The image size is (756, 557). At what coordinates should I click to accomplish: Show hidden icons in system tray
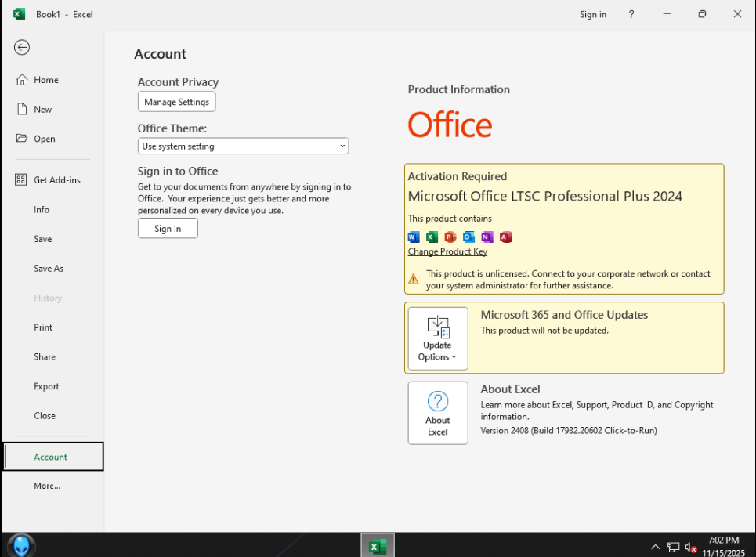pyautogui.click(x=655, y=547)
